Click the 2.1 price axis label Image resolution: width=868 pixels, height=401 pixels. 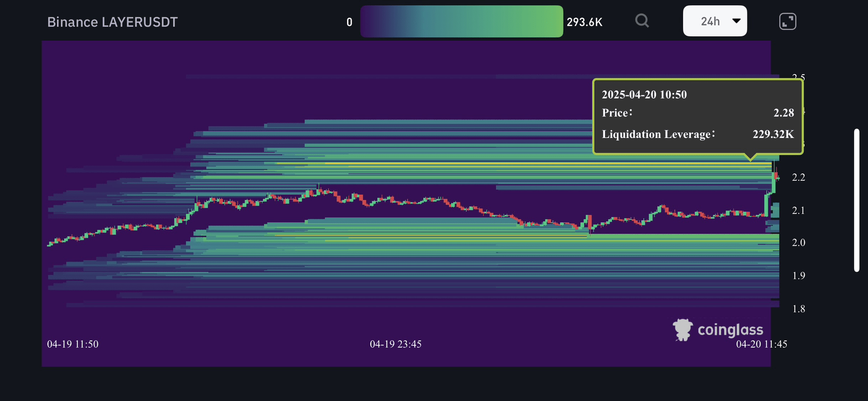click(x=798, y=210)
